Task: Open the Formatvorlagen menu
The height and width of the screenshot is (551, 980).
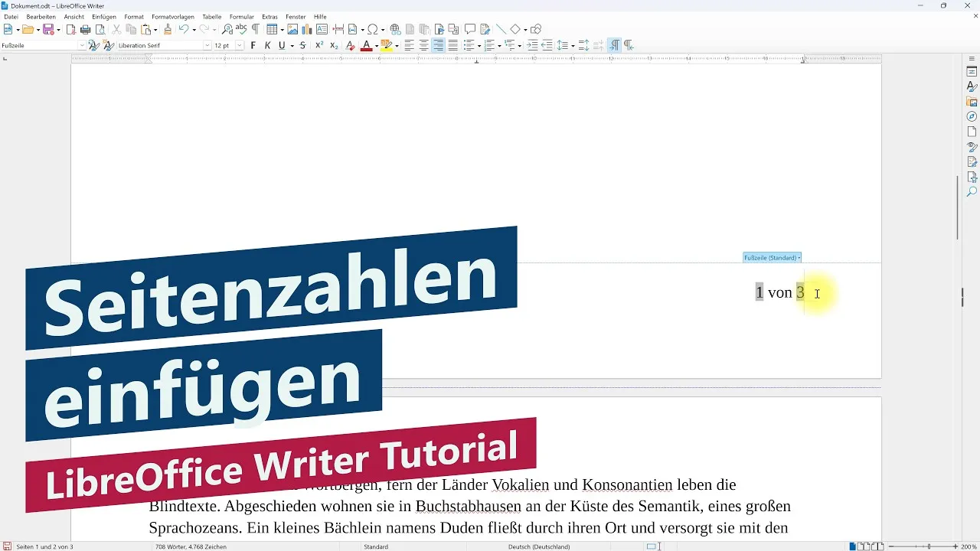Action: click(x=172, y=16)
